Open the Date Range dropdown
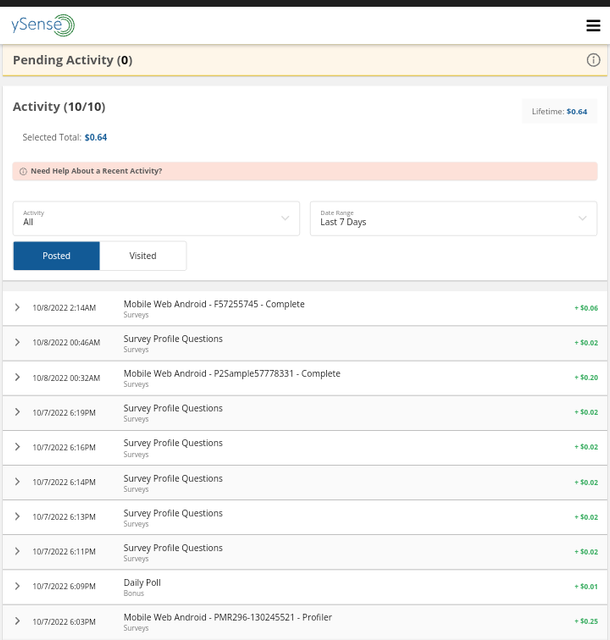610x640 pixels. click(453, 218)
